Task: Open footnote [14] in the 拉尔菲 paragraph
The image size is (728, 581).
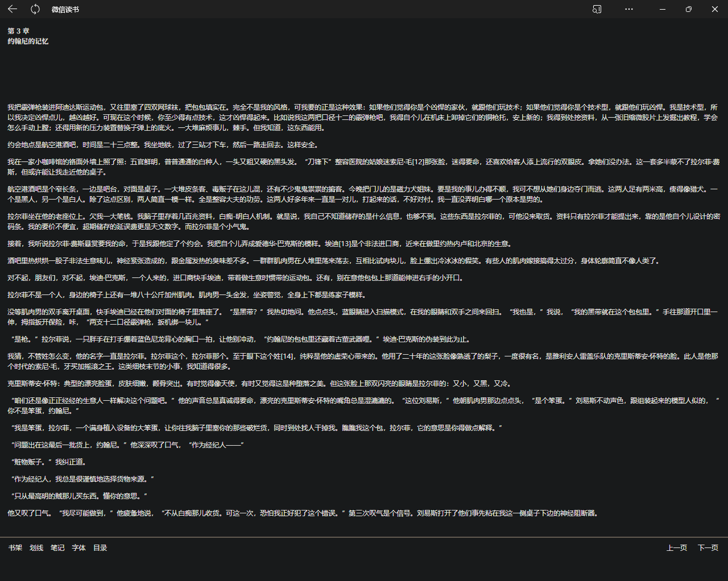Action: tap(287, 356)
